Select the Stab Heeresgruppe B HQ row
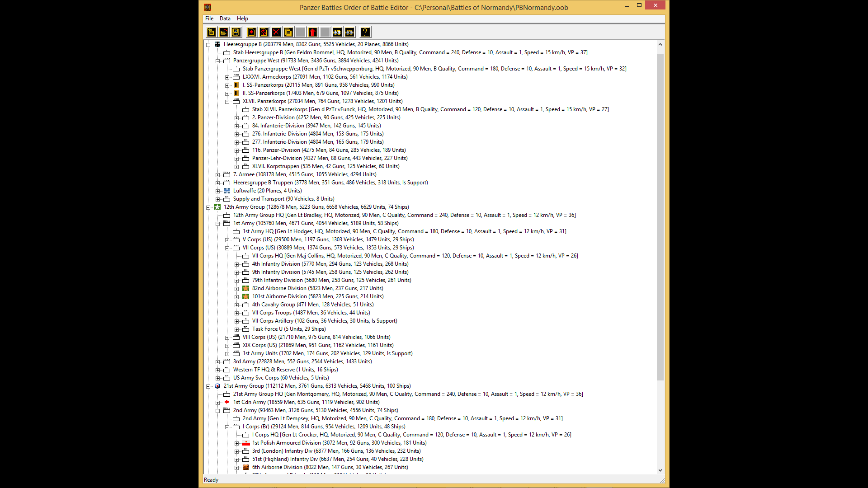 (410, 52)
